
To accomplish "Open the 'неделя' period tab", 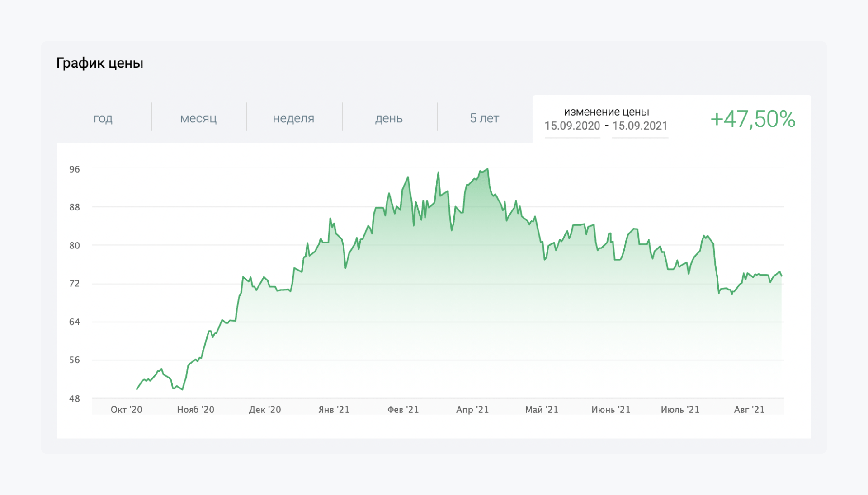I will 293,118.
